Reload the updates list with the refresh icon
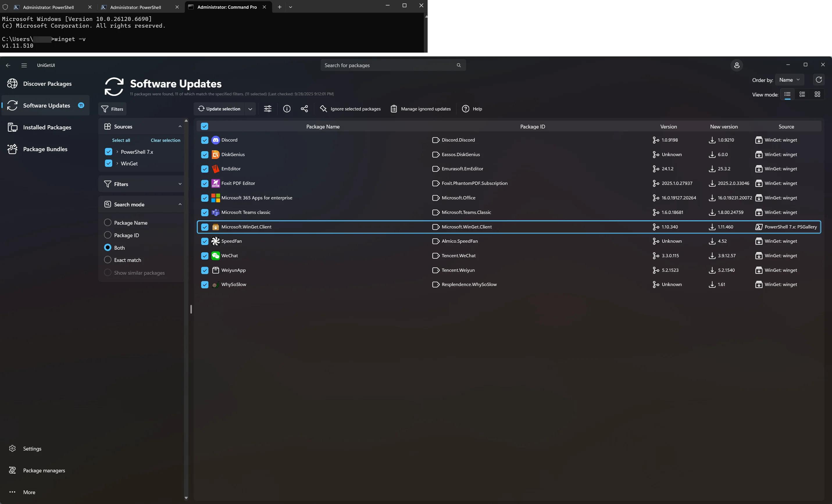 tap(819, 80)
